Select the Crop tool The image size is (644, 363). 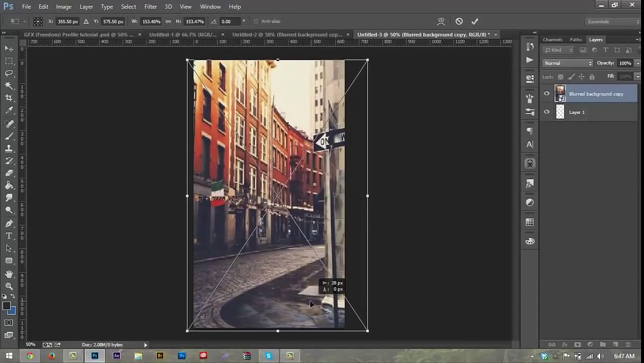pos(9,98)
